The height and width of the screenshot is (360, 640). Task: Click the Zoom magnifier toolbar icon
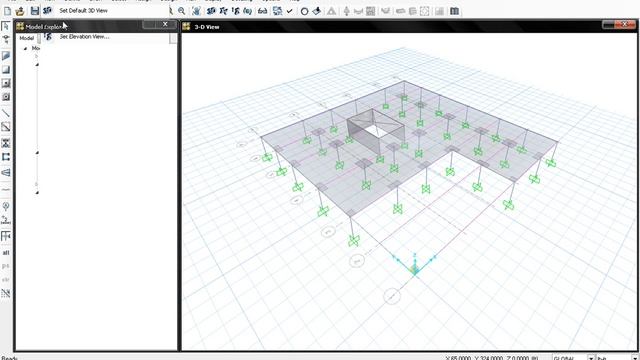[182, 11]
